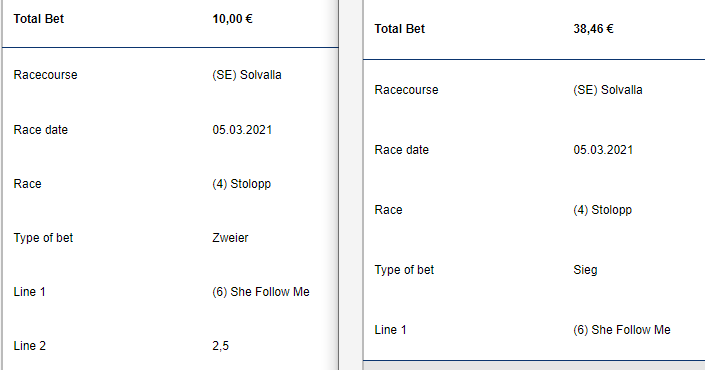Viewport: 705px width, 370px height.
Task: Click (4) Stolopp race in right slip
Action: 602,210
